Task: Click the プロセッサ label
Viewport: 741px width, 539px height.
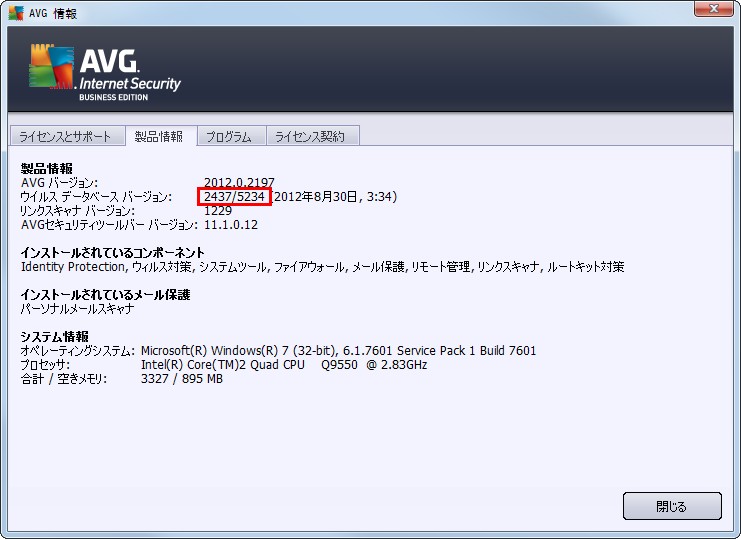Action: 45,365
